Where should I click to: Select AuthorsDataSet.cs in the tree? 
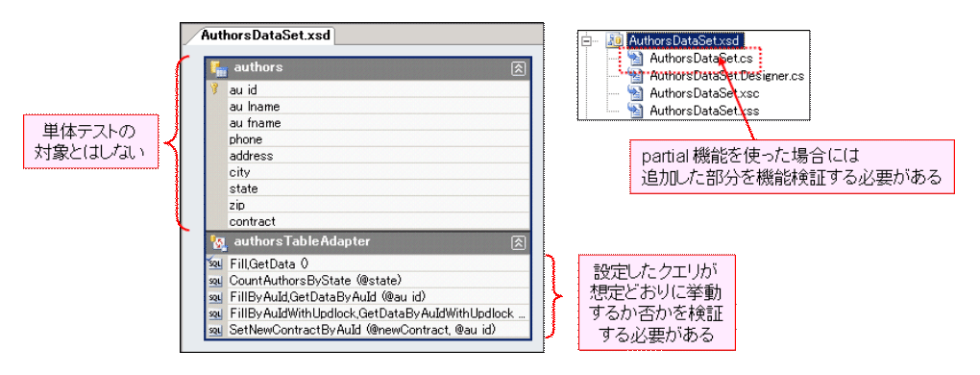701,59
